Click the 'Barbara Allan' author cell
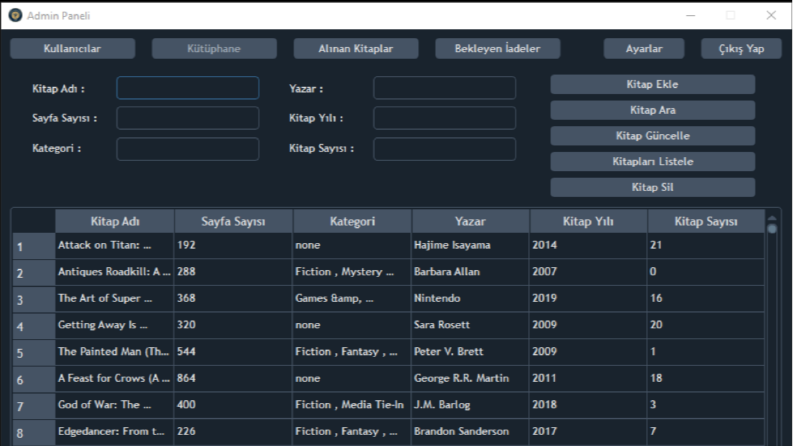This screenshot has height=446, width=793. [470, 272]
